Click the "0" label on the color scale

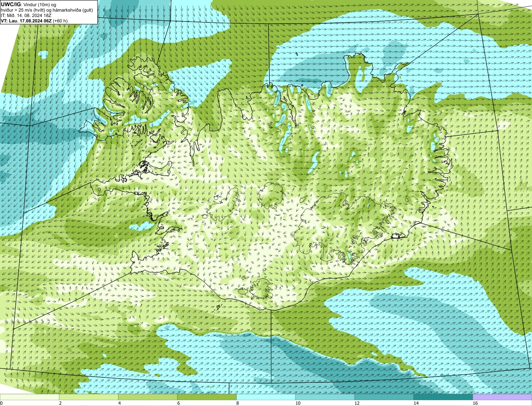pos(1,403)
